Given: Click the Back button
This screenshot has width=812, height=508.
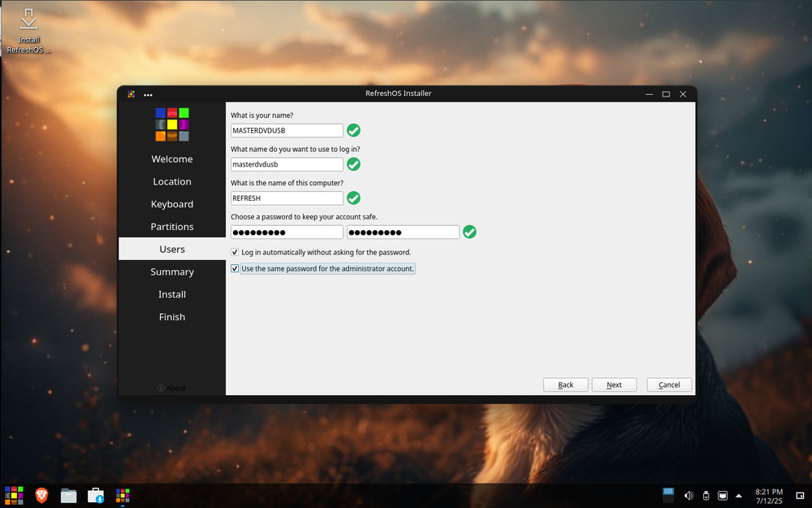Looking at the screenshot, I should [565, 384].
